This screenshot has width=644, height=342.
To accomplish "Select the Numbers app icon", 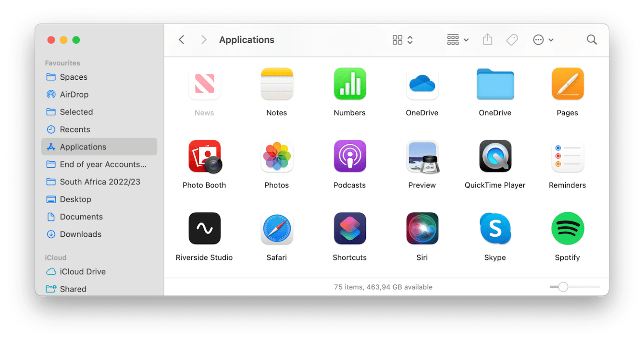I will click(x=350, y=84).
